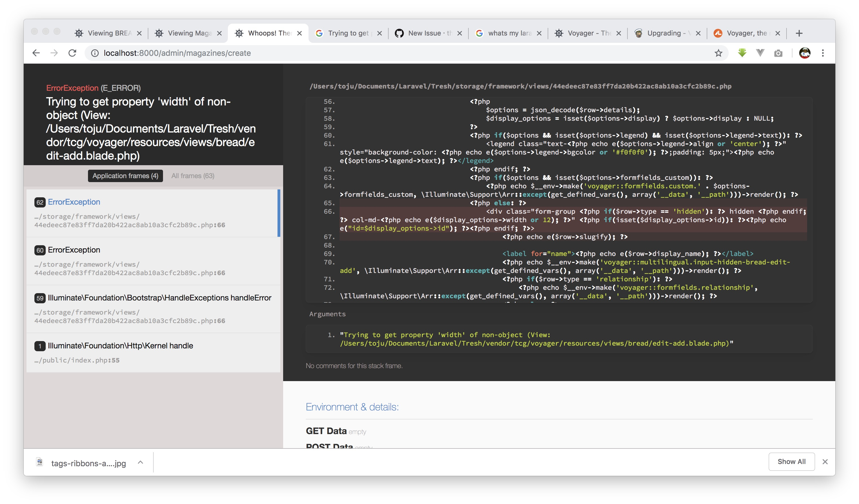Screen dimensions: 859x504
Task: Click the compiled view file path header
Action: coord(520,86)
